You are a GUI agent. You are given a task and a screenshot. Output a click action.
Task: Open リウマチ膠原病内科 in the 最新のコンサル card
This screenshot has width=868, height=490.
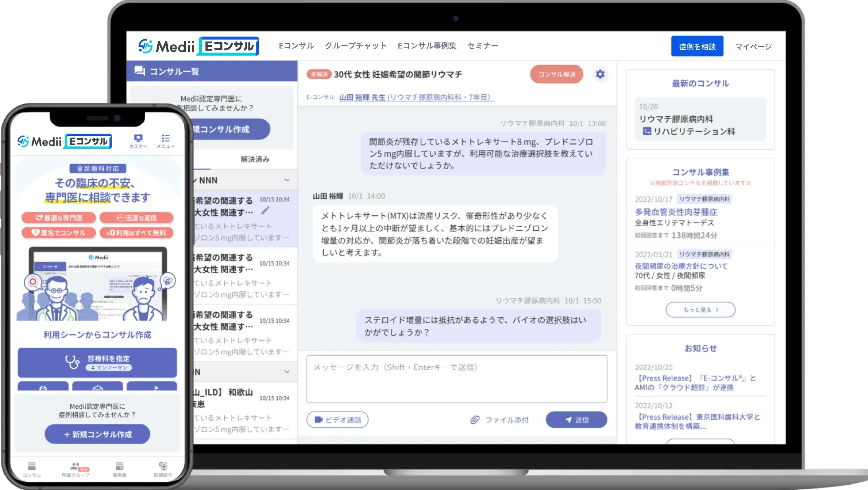676,119
